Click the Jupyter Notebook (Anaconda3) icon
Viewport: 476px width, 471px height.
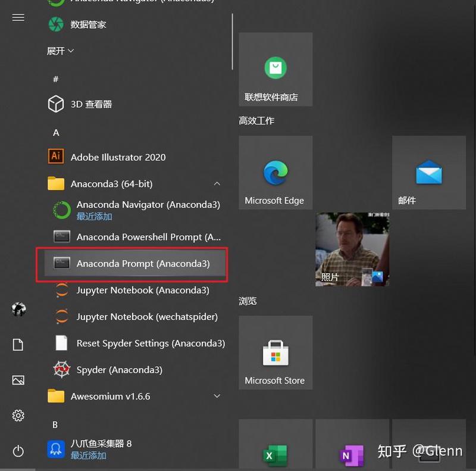tap(62, 290)
